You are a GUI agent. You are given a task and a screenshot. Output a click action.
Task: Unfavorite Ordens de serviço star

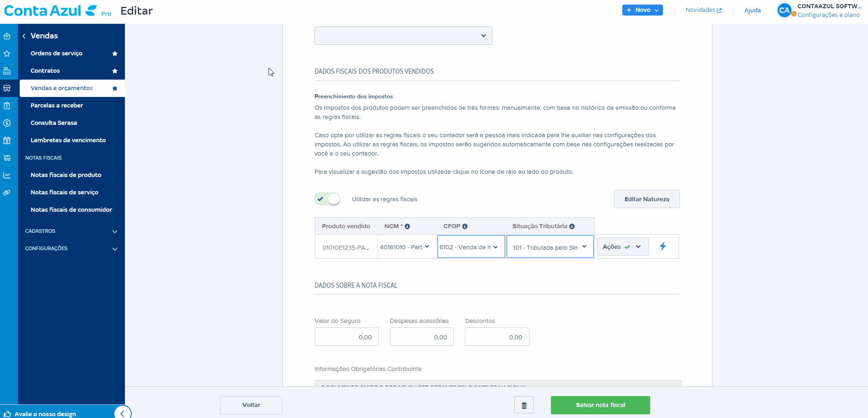[115, 54]
